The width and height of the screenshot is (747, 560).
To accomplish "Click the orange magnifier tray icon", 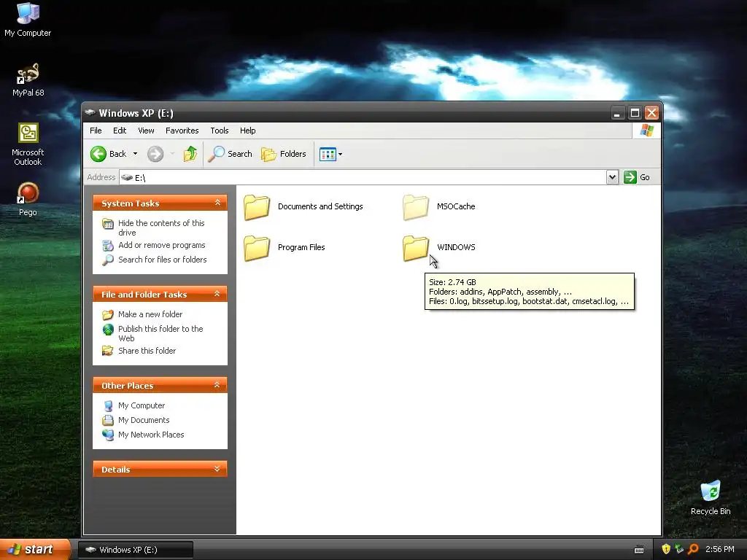I will click(693, 549).
